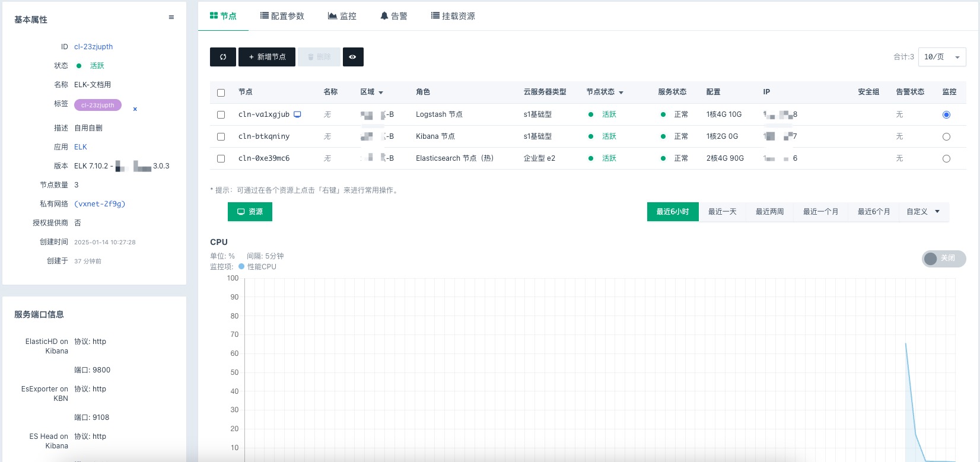Check the box for node cln-btkqniny
The height and width of the screenshot is (462, 980).
click(x=221, y=136)
